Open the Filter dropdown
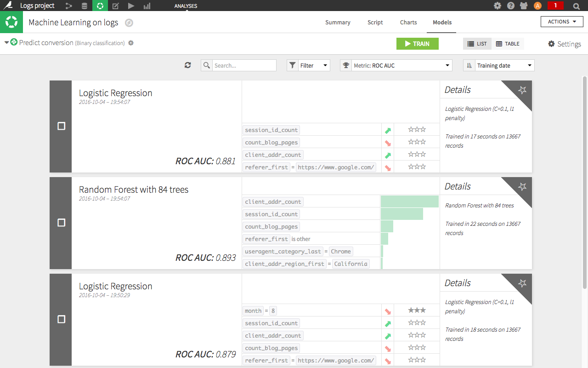Screen dimensions: 588x368 [x=308, y=65]
